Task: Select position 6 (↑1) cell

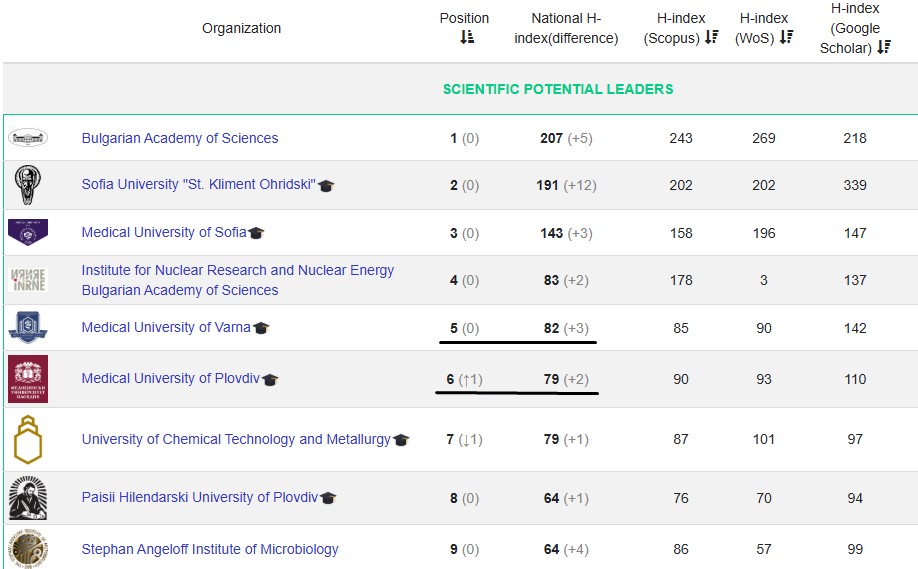Action: click(464, 379)
